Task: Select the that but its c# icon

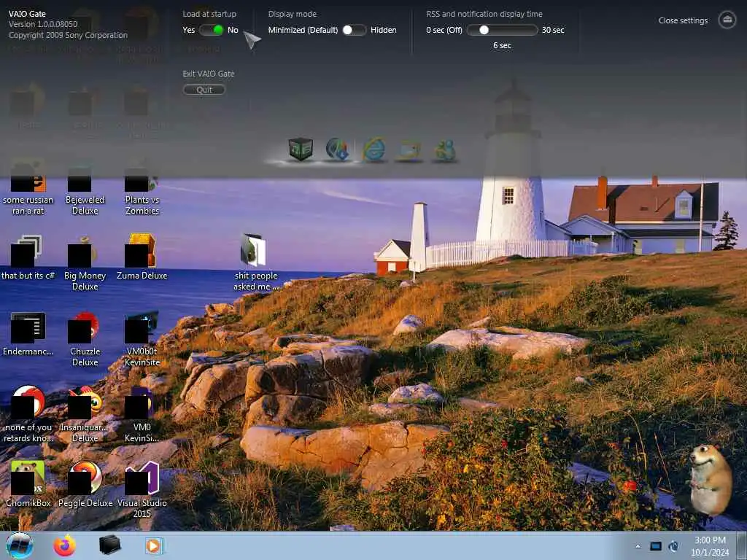Action: (28, 257)
